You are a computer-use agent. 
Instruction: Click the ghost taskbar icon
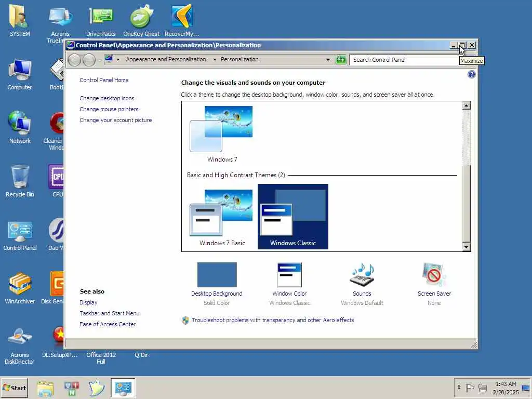(97, 388)
